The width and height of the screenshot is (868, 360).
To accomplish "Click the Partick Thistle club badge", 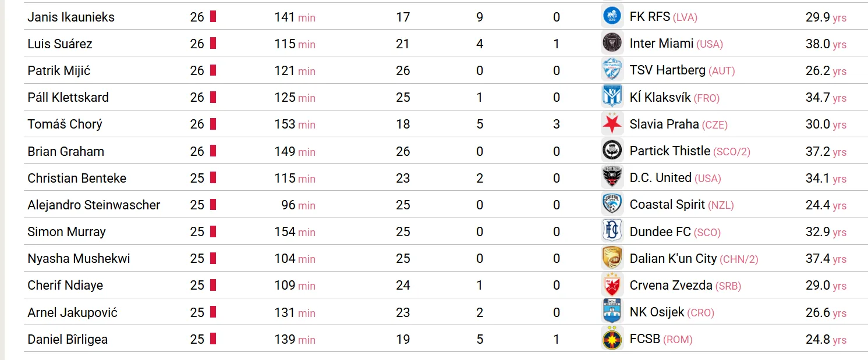I will click(x=612, y=151).
